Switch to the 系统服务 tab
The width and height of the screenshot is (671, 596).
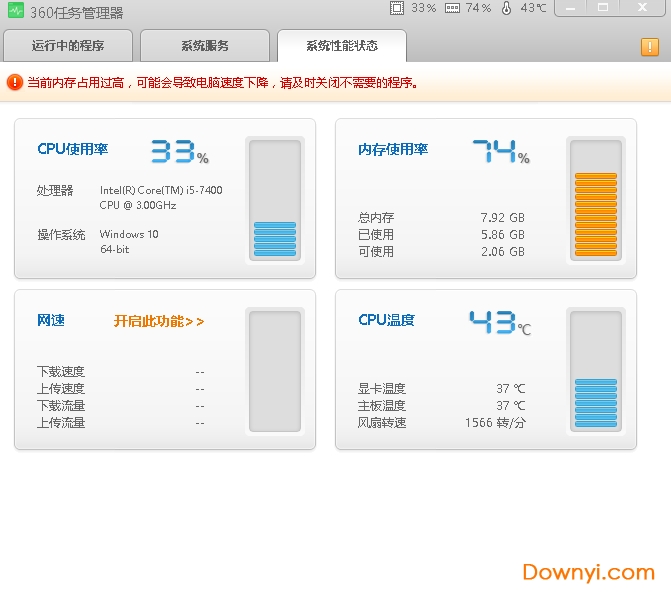pos(205,46)
